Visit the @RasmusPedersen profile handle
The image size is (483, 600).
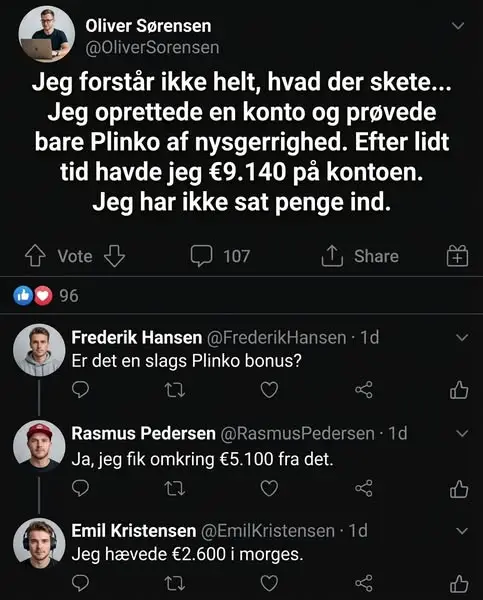coord(297,434)
